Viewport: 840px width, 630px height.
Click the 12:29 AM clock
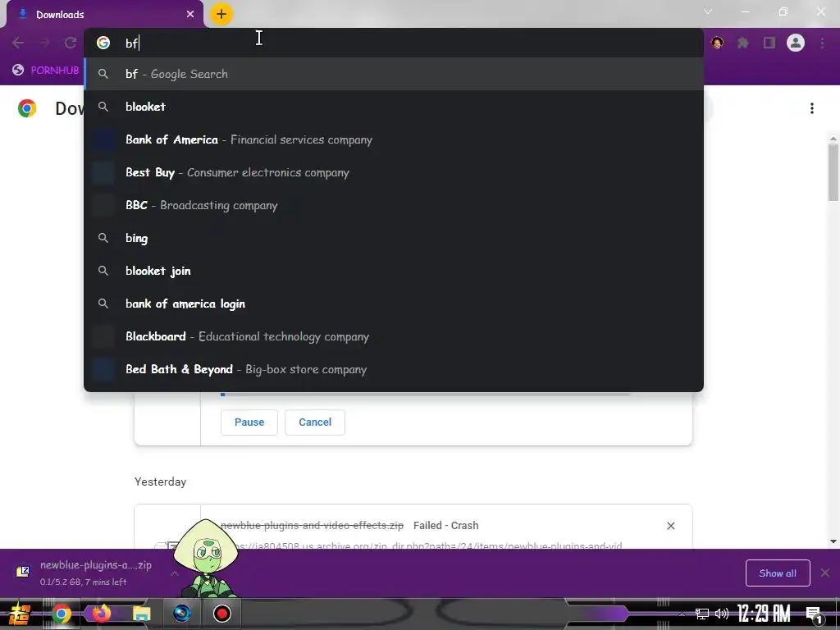(764, 614)
